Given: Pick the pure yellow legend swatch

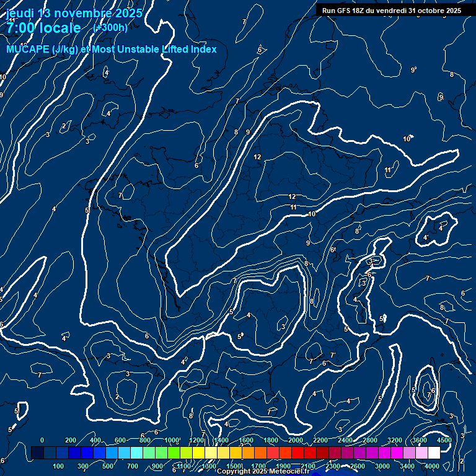Looking at the screenshot, I should click(198, 452).
